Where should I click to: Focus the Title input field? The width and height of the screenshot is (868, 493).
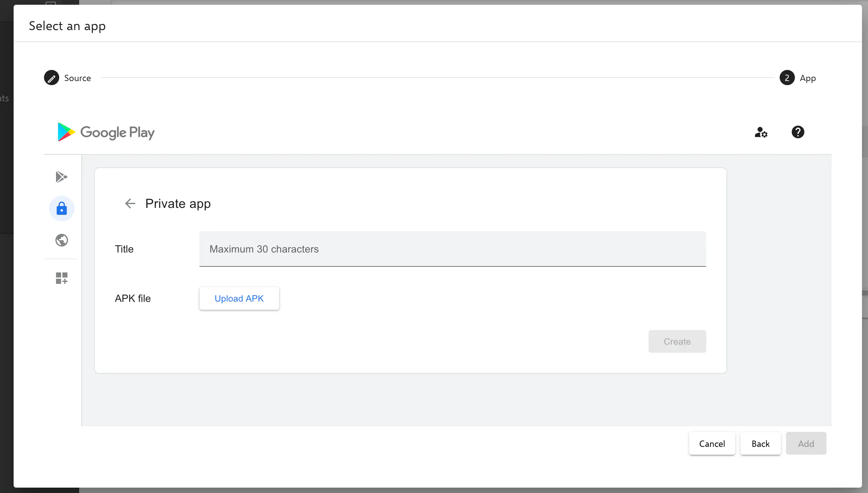pos(453,249)
